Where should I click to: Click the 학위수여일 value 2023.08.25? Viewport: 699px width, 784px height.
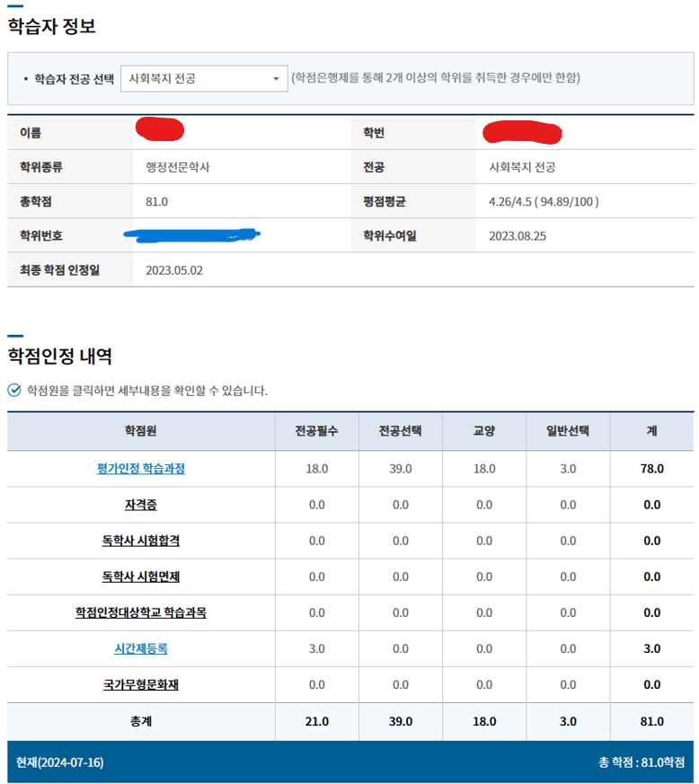pyautogui.click(x=518, y=236)
